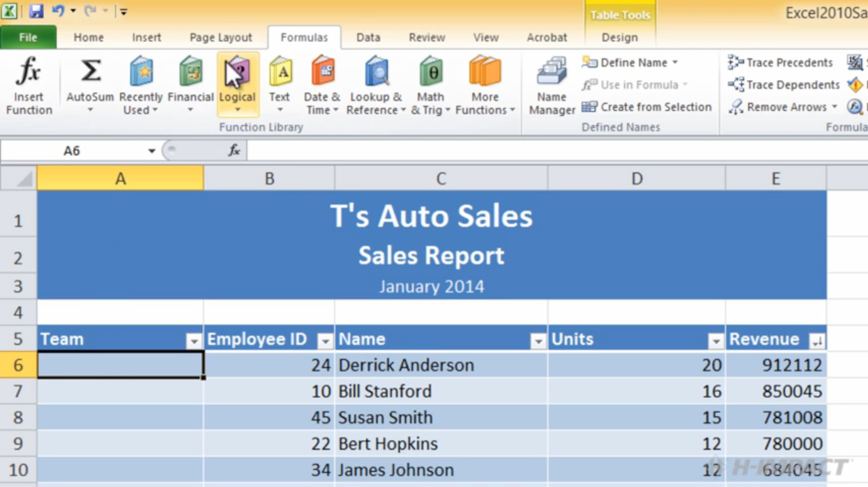Open the Units column filter dropdown
Viewport: 868px width, 487px height.
point(716,341)
